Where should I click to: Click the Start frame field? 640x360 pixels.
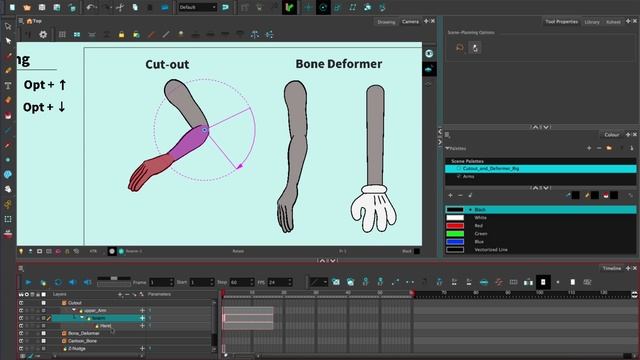(202, 282)
